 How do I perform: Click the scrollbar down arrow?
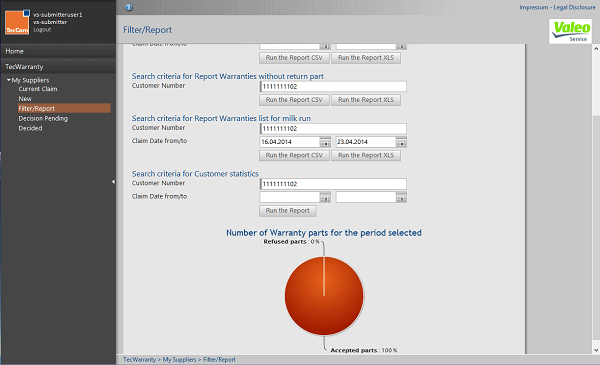[596, 350]
